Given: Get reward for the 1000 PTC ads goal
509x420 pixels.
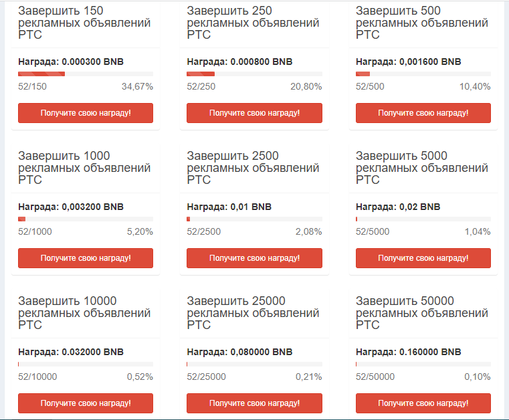Looking at the screenshot, I should 86,258.
